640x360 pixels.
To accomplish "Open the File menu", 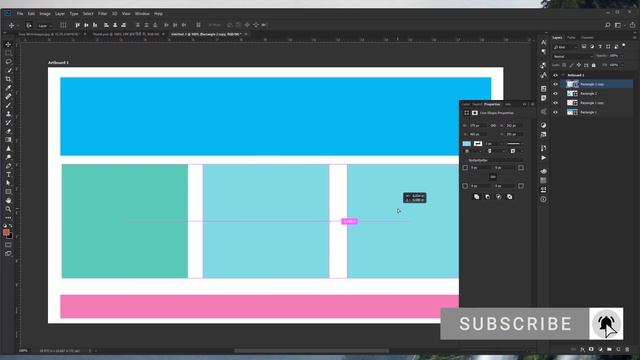I will pos(20,14).
